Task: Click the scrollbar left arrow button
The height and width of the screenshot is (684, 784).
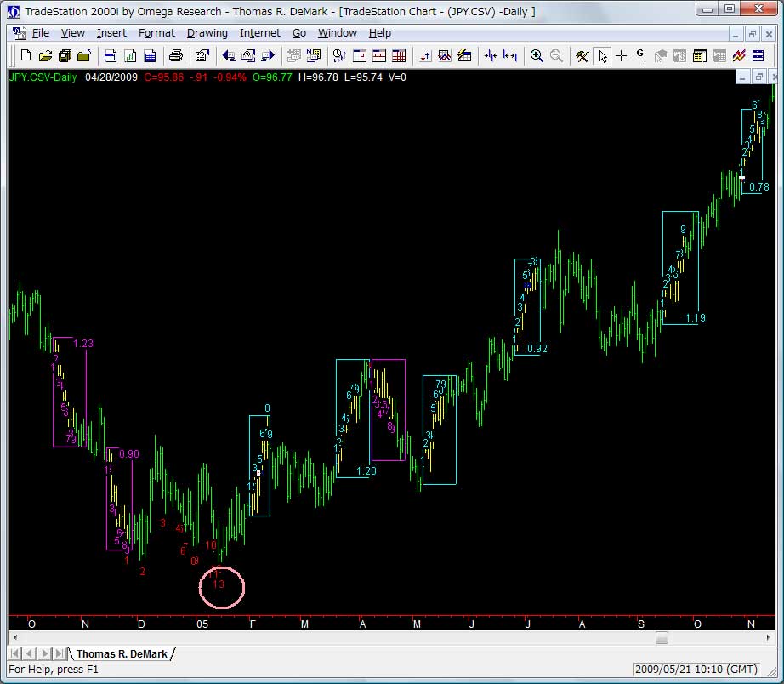Action: [x=15, y=637]
